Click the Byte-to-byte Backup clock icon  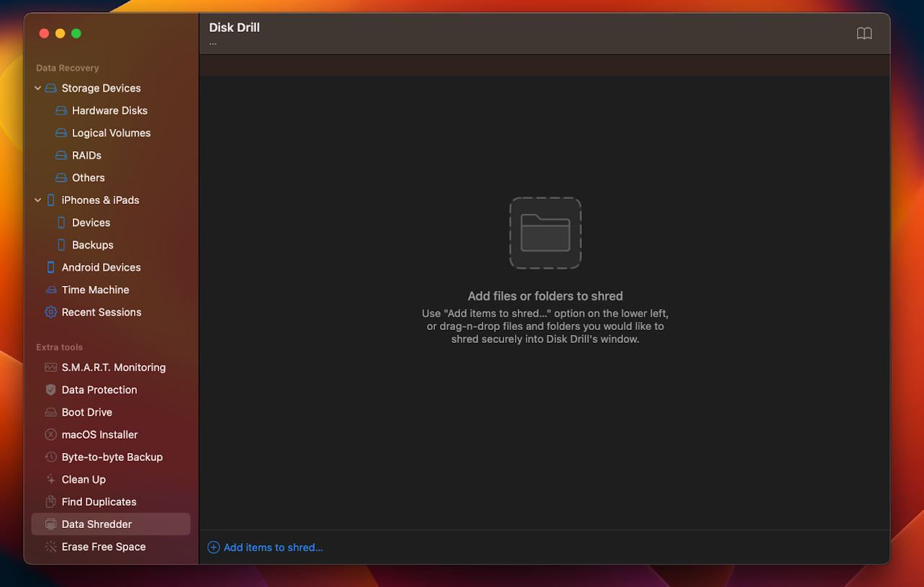coord(50,457)
